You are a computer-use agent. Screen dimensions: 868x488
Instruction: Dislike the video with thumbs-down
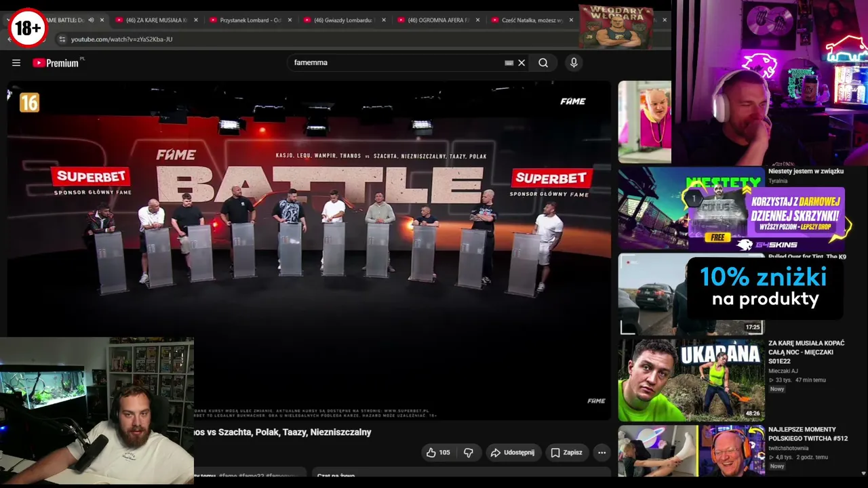click(x=469, y=453)
